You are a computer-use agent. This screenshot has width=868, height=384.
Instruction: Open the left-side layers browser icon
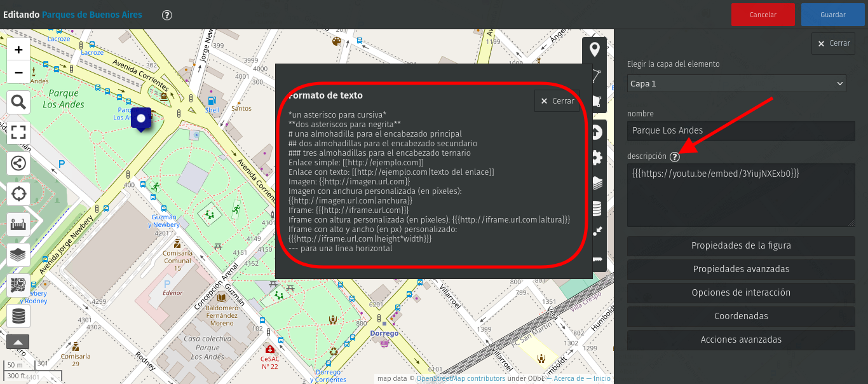pyautogui.click(x=18, y=254)
